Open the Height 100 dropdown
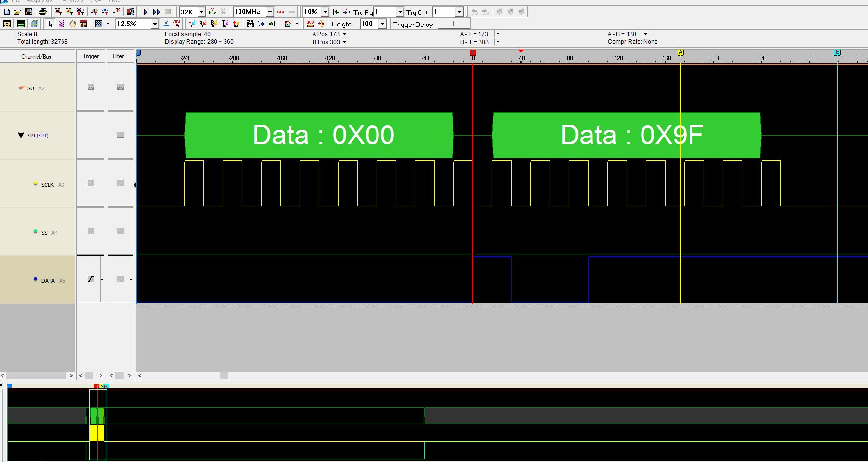This screenshot has height=462, width=868. (x=383, y=24)
